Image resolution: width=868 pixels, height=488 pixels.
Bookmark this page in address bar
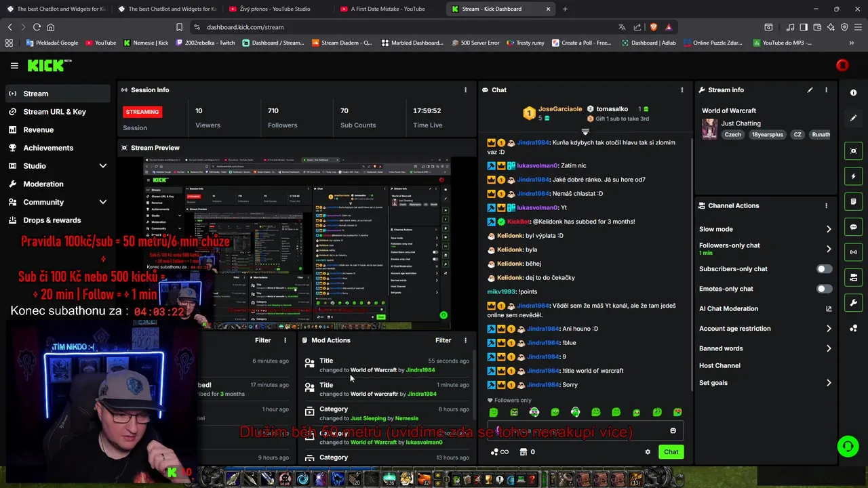click(x=179, y=27)
